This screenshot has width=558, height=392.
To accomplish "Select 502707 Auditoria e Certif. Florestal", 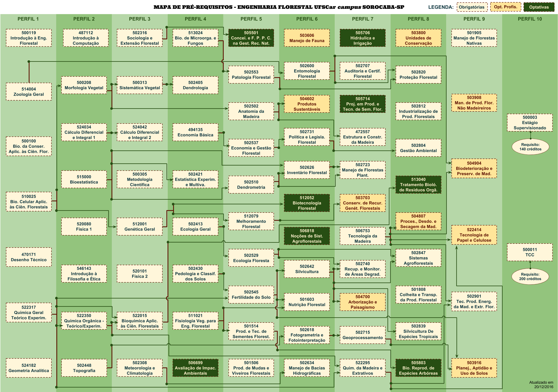I will point(363,71).
